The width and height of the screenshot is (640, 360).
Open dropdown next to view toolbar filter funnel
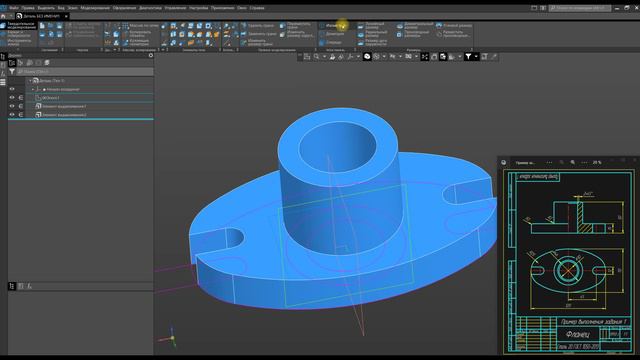[476, 57]
